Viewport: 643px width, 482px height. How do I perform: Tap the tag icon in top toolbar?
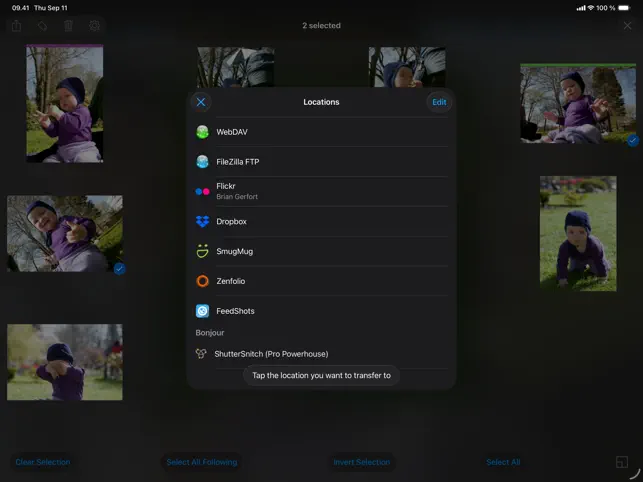(42, 26)
